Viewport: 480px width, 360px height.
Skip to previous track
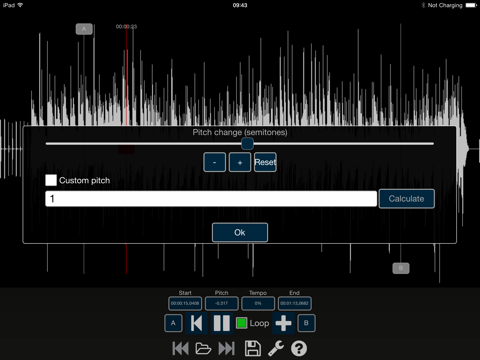point(180,349)
